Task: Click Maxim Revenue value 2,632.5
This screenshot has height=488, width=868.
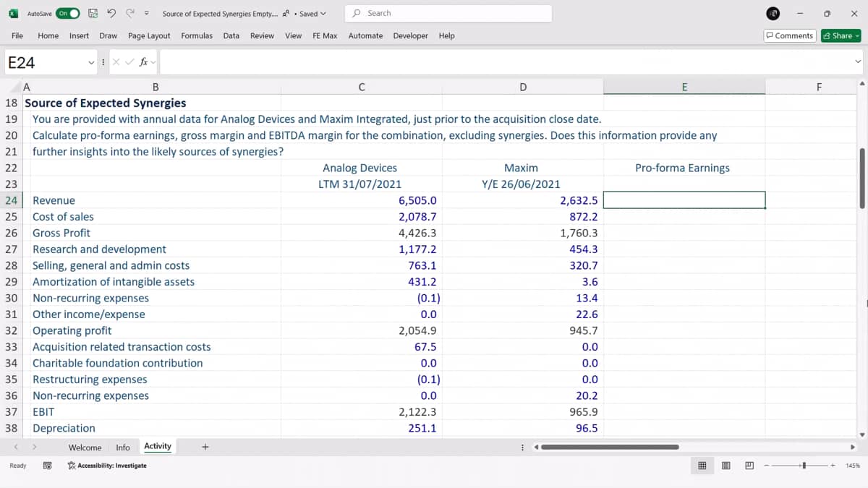Action: [x=578, y=200]
